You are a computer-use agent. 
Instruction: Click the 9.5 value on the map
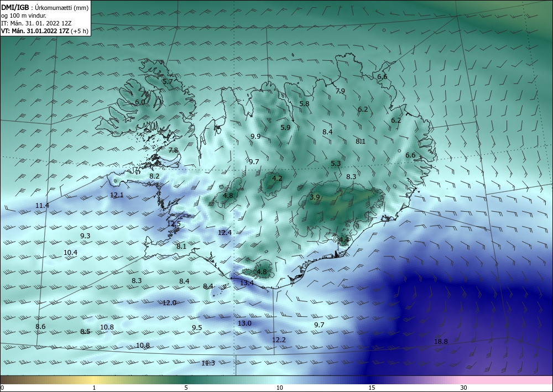click(197, 328)
